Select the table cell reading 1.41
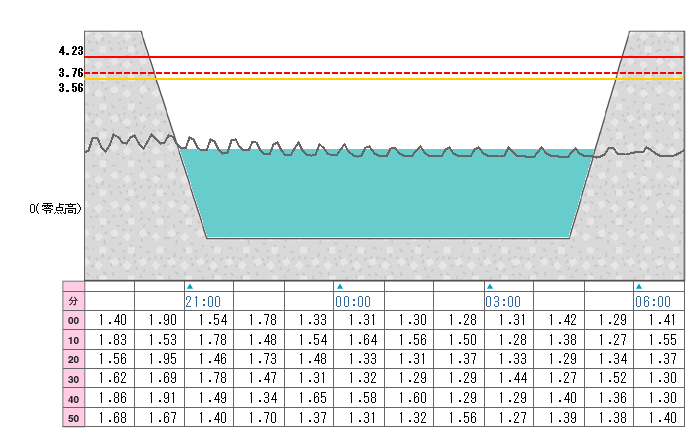Screen dimensions: 700x430 point(659,320)
